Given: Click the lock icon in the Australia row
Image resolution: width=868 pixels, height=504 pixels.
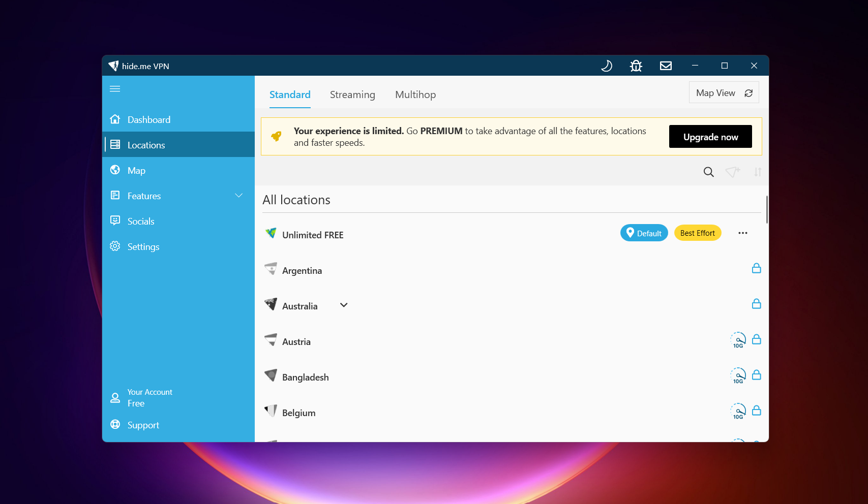Looking at the screenshot, I should (757, 303).
